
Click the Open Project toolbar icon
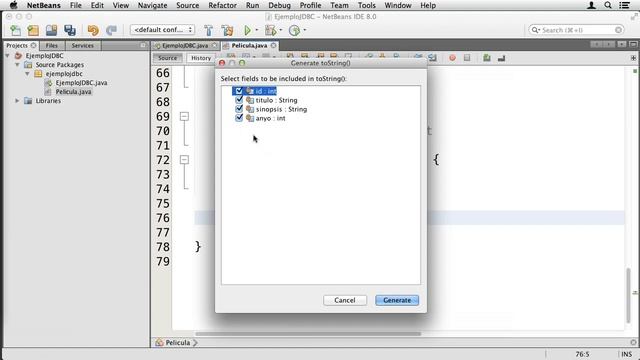(x=51, y=30)
